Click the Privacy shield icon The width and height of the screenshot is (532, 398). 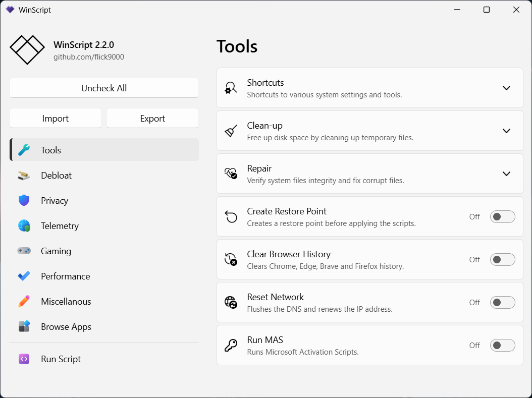(x=24, y=201)
